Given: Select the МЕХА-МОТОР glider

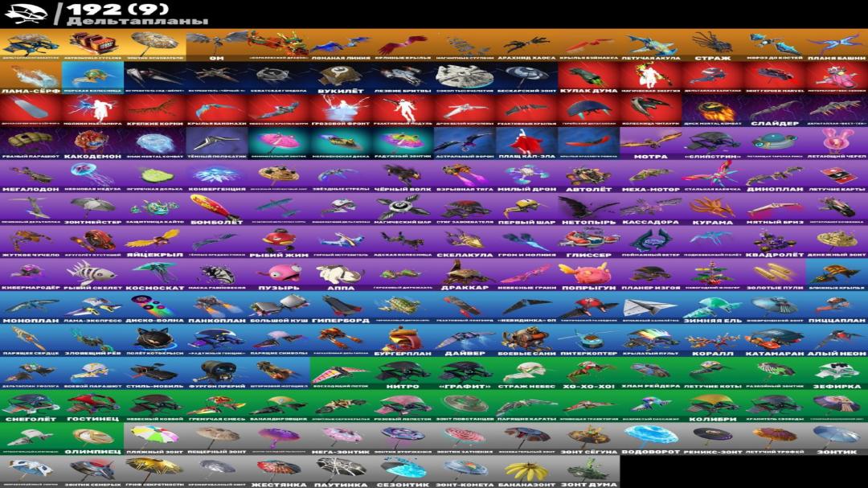Looking at the screenshot, I should click(x=651, y=175).
